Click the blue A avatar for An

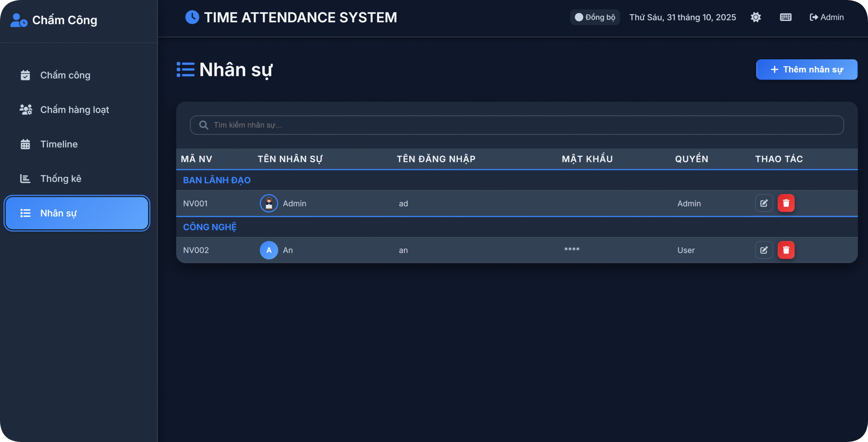269,250
